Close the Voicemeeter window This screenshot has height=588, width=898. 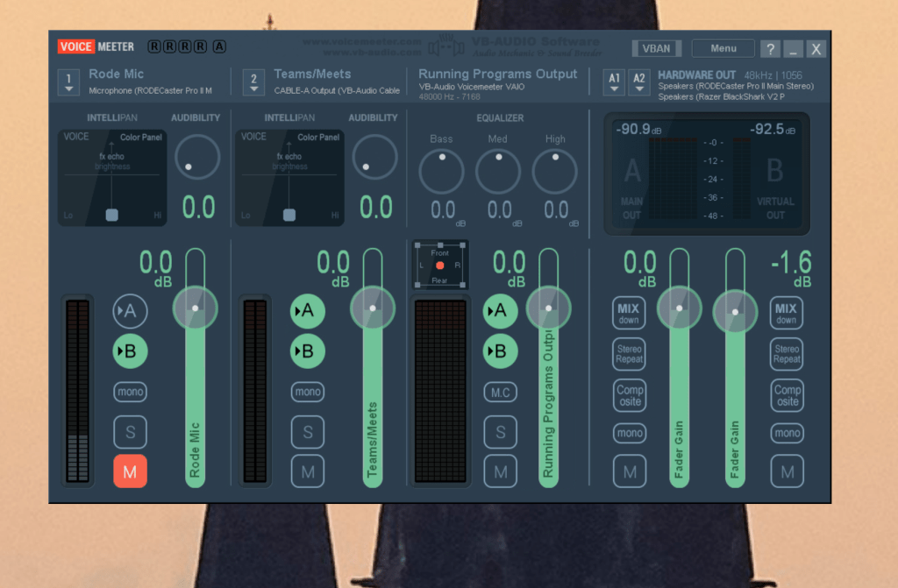(x=816, y=49)
